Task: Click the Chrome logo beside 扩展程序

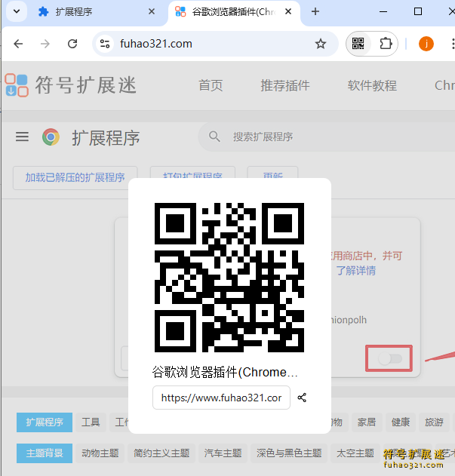Action: pyautogui.click(x=51, y=137)
